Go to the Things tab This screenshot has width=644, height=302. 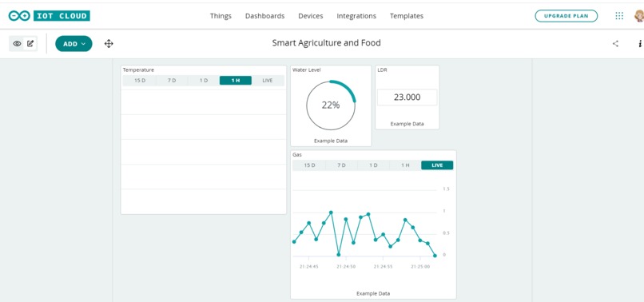tap(221, 16)
